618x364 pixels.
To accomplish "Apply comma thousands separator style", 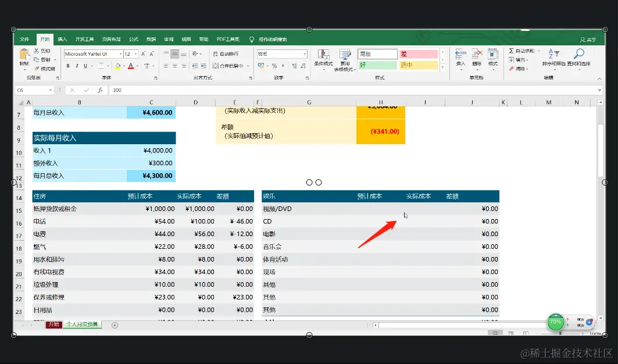I will click(x=283, y=66).
